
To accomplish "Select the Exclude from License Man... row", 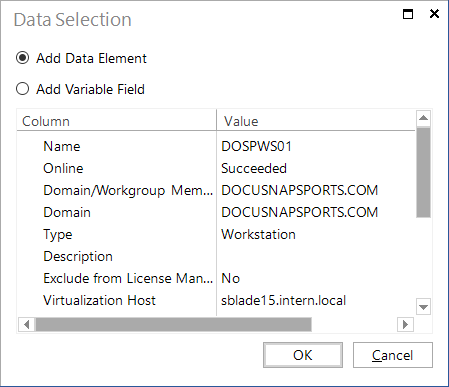I will pyautogui.click(x=216, y=278).
